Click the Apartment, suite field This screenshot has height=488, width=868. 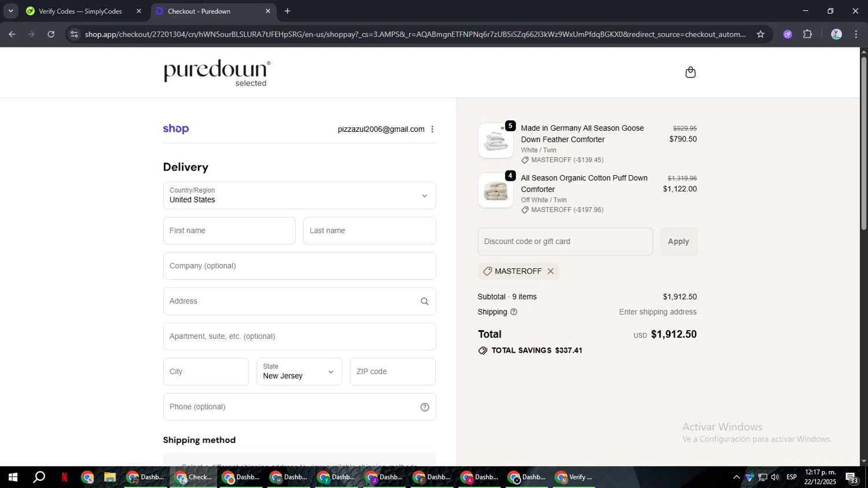300,337
